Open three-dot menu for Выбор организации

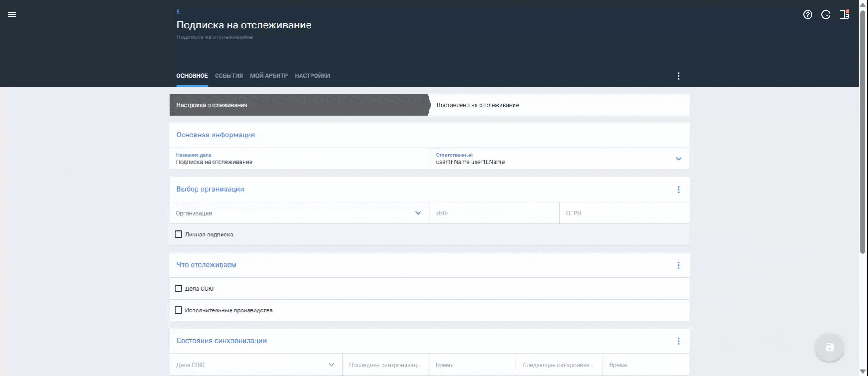click(678, 190)
